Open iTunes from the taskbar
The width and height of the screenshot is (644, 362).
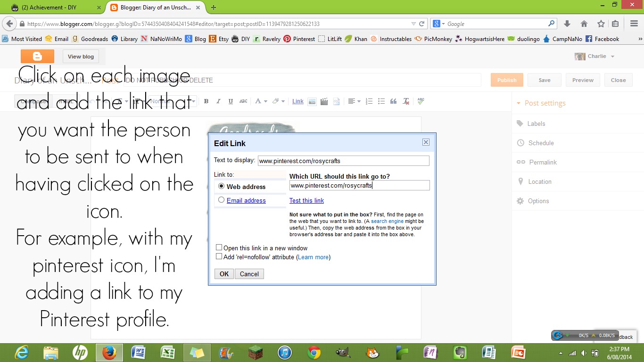point(285,353)
